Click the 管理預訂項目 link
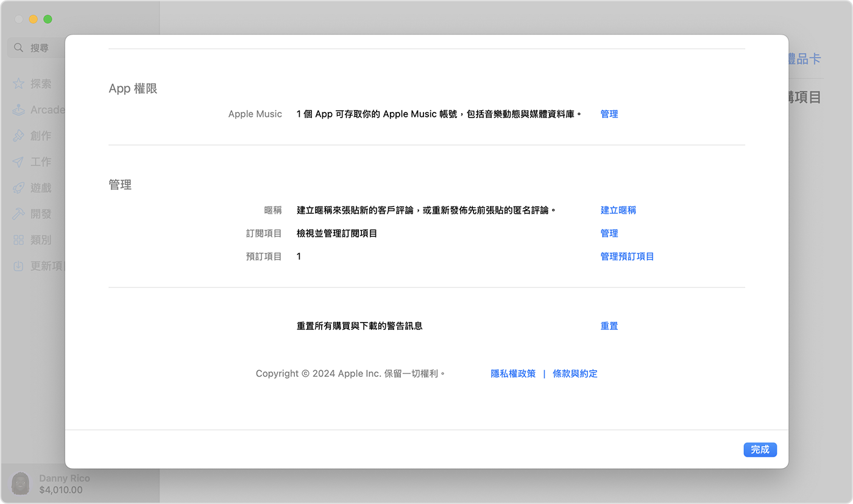The width and height of the screenshot is (853, 504). click(x=627, y=256)
